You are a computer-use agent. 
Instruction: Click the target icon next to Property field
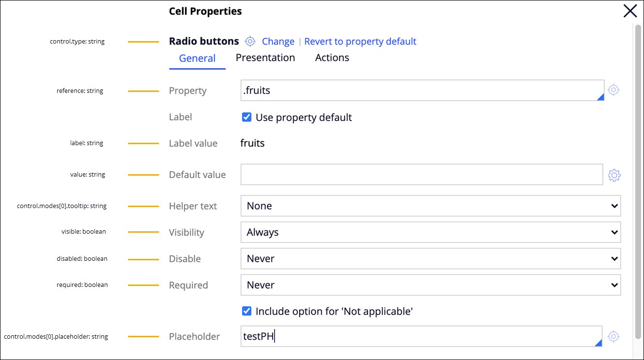[x=613, y=90]
